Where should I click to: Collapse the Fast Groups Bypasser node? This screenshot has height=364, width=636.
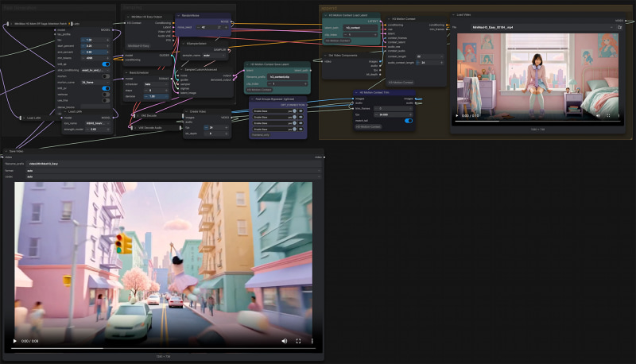[253, 99]
